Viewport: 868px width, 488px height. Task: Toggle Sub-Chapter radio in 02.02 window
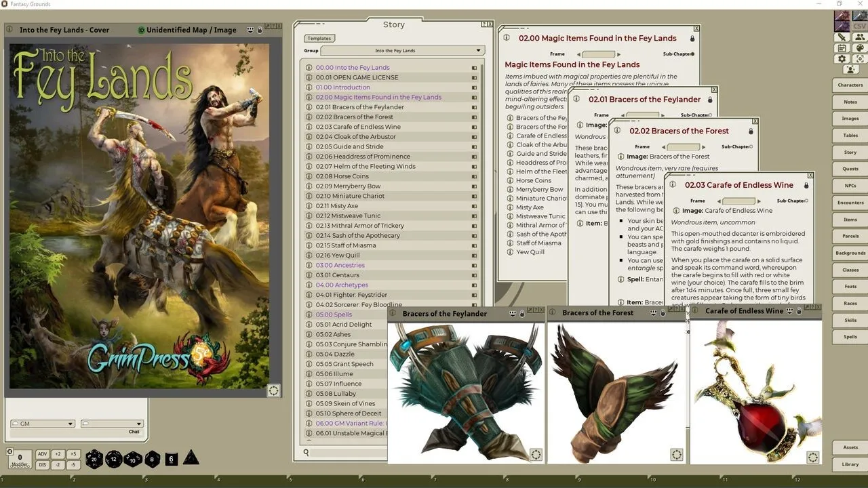[751, 146]
